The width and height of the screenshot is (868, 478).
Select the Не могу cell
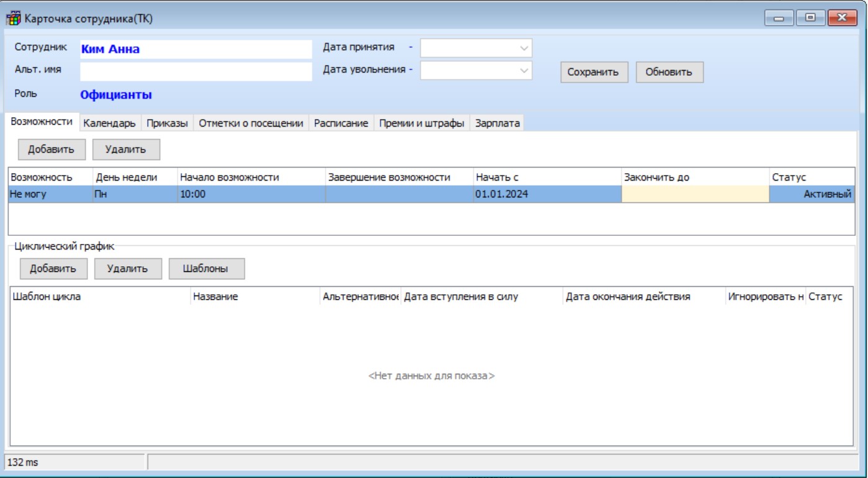tap(50, 194)
